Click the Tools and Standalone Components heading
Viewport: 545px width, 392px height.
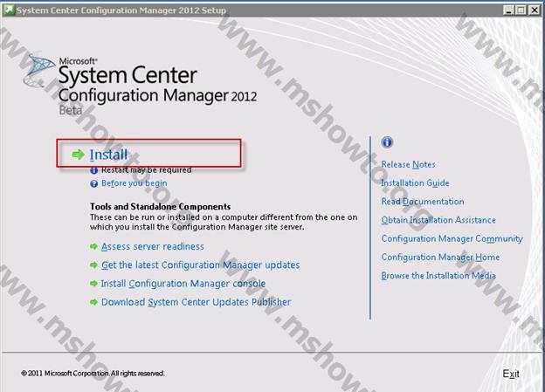[x=160, y=206]
